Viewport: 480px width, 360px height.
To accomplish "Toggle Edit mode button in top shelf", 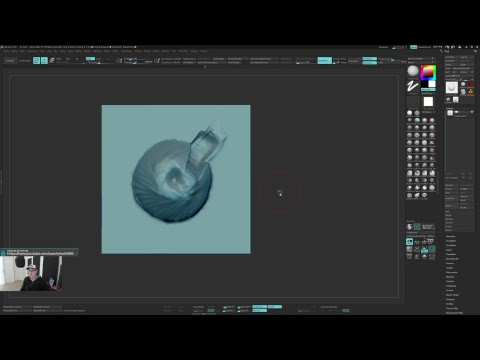I will [x=36, y=60].
